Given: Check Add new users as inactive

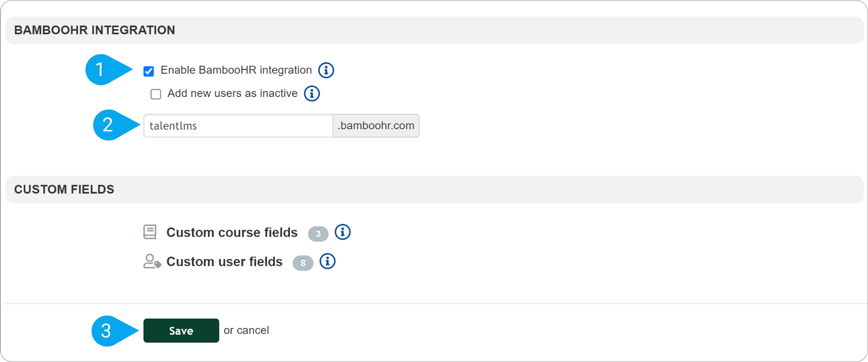Looking at the screenshot, I should click(156, 94).
